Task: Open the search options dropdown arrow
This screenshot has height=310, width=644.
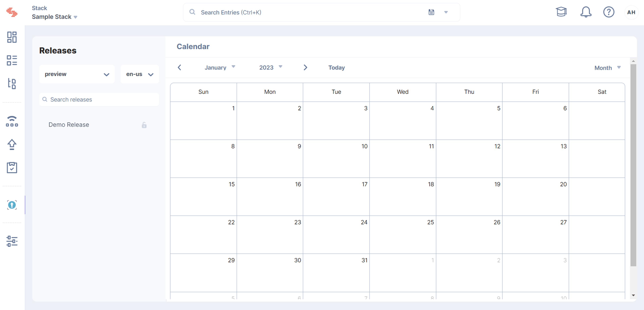Action: click(x=446, y=12)
